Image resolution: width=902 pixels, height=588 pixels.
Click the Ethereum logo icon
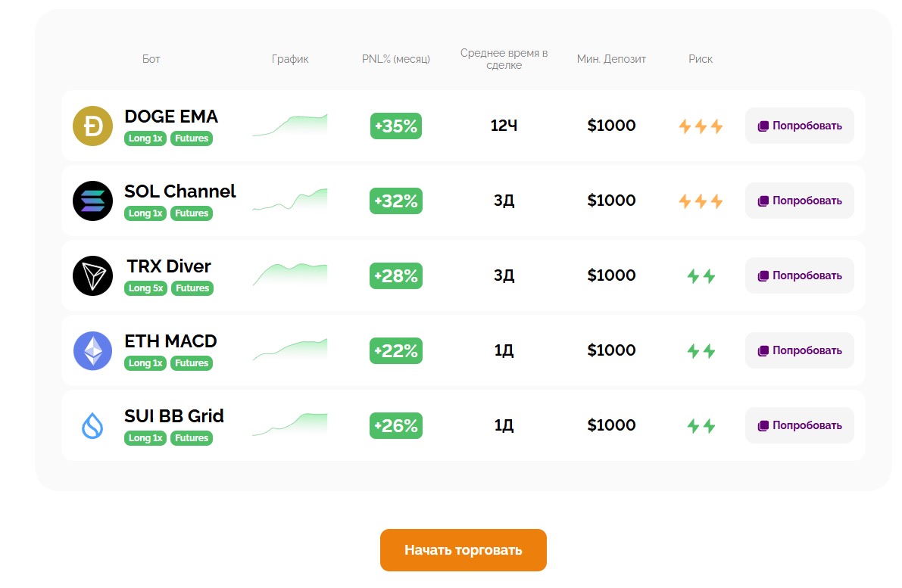click(92, 351)
